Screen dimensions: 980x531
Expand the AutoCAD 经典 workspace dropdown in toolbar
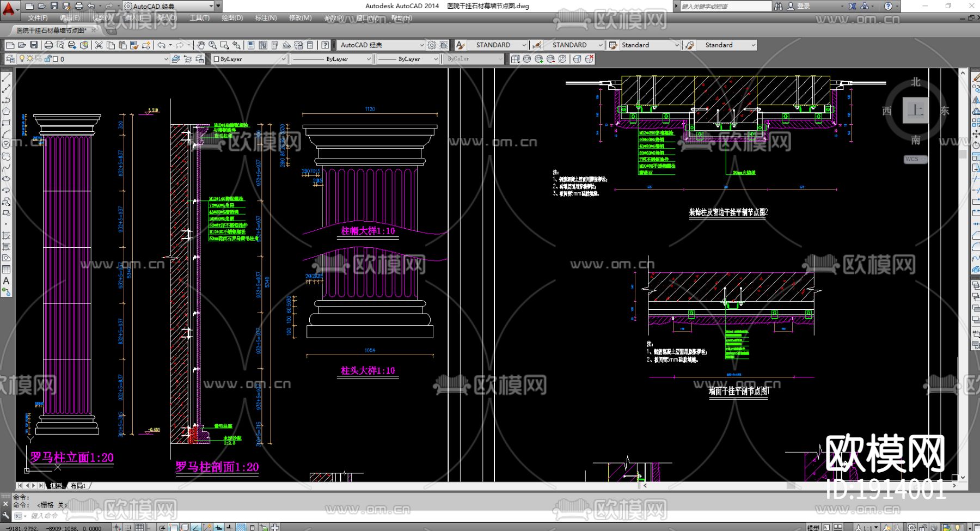coord(421,45)
